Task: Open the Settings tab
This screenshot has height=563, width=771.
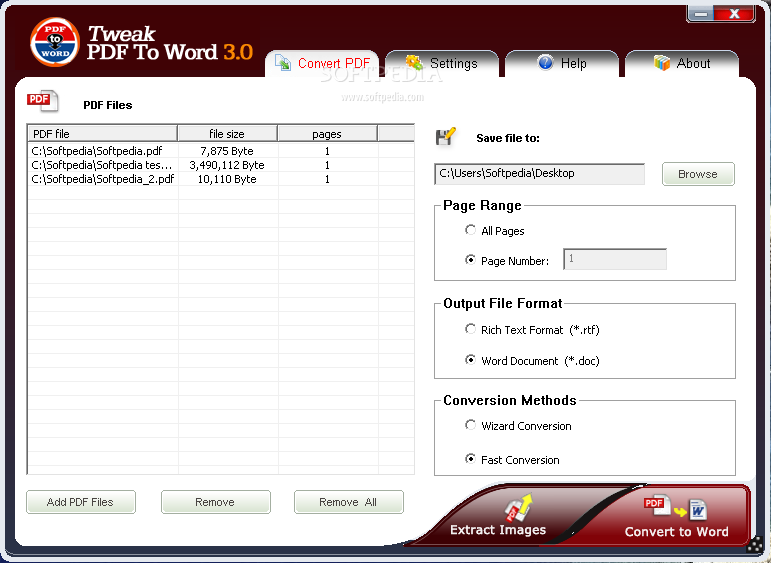Action: 442,63
